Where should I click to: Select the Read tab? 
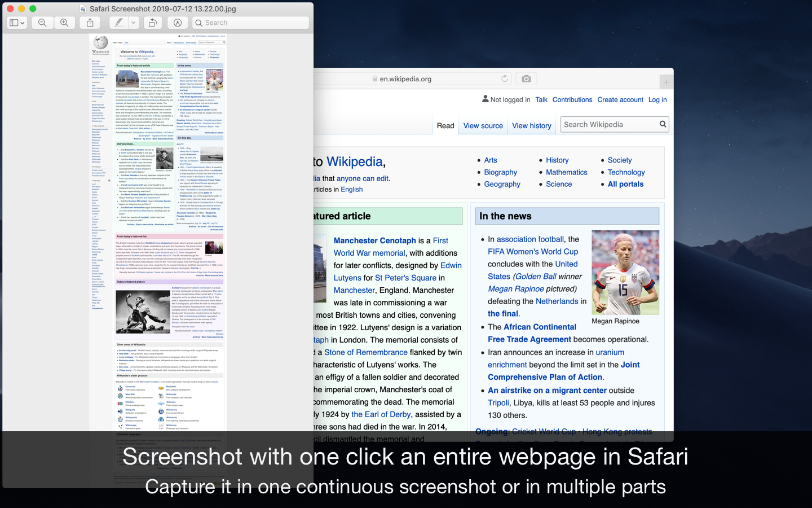tap(445, 126)
